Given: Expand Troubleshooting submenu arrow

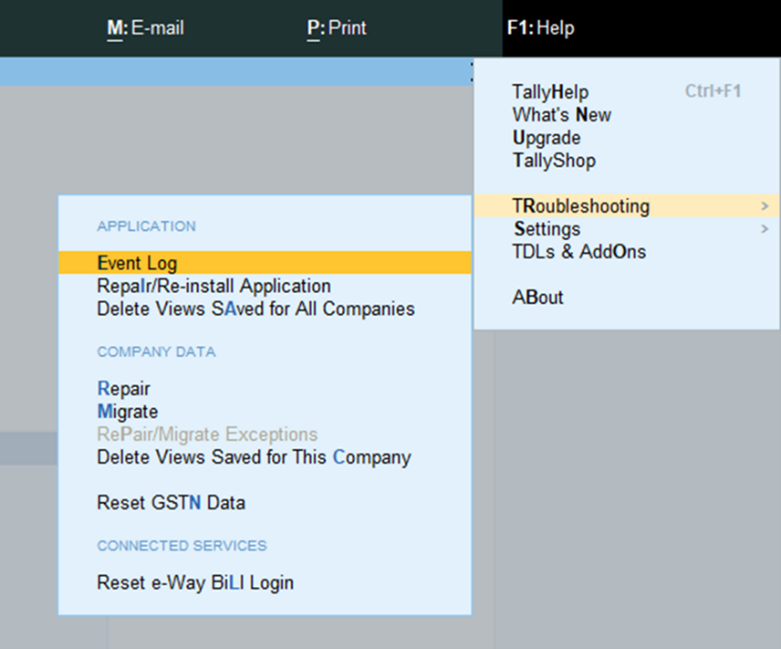Looking at the screenshot, I should (x=765, y=206).
